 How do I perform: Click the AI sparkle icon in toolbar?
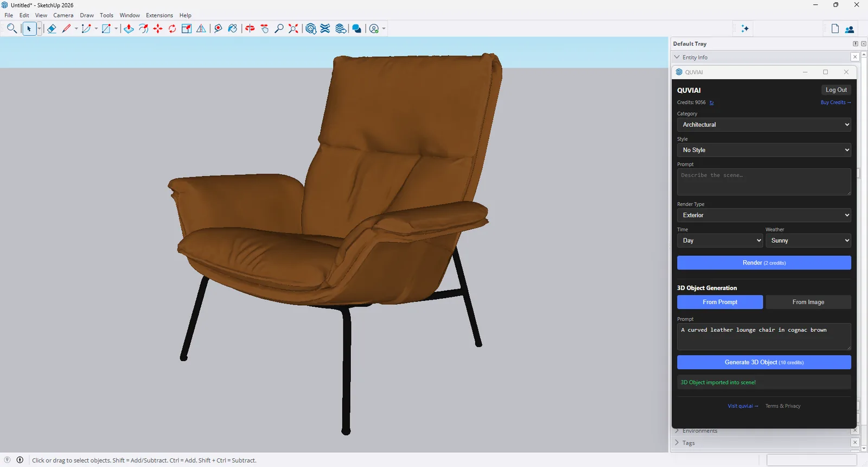[745, 29]
